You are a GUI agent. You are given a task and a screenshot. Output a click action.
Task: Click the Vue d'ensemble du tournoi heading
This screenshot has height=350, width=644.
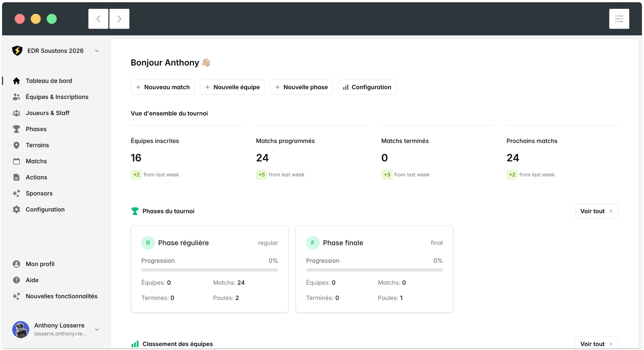tap(169, 113)
